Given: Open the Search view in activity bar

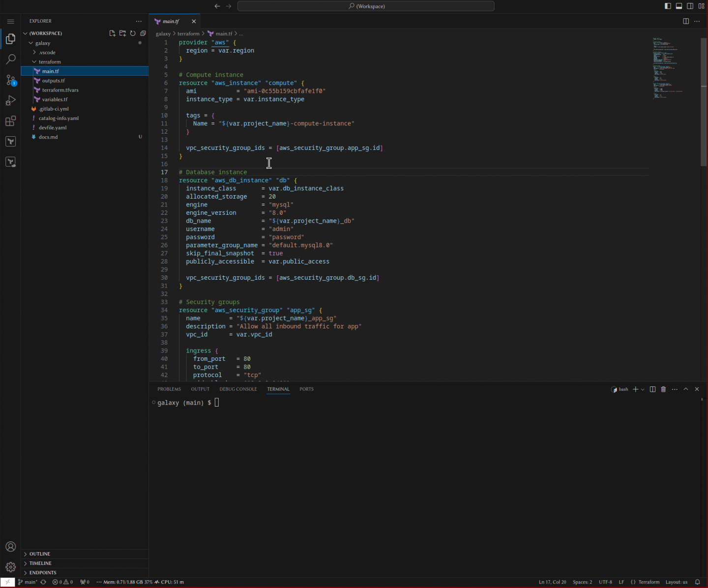Looking at the screenshot, I should coord(10,59).
